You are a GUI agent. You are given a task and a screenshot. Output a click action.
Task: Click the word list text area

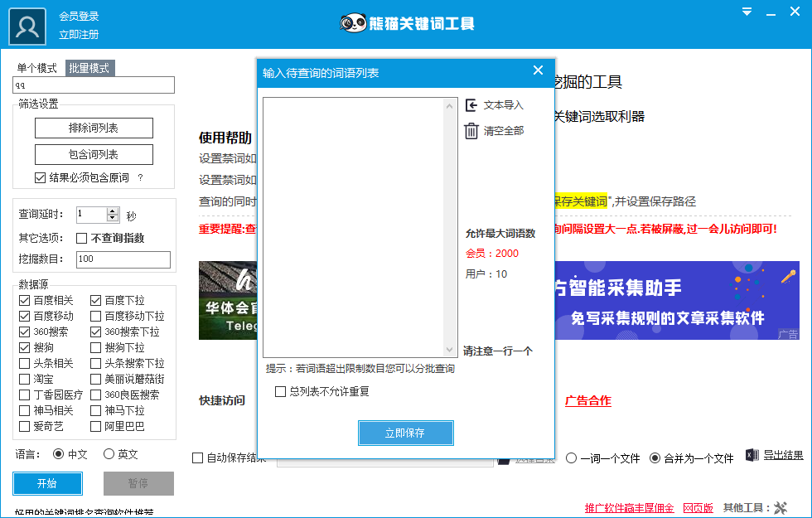354,227
